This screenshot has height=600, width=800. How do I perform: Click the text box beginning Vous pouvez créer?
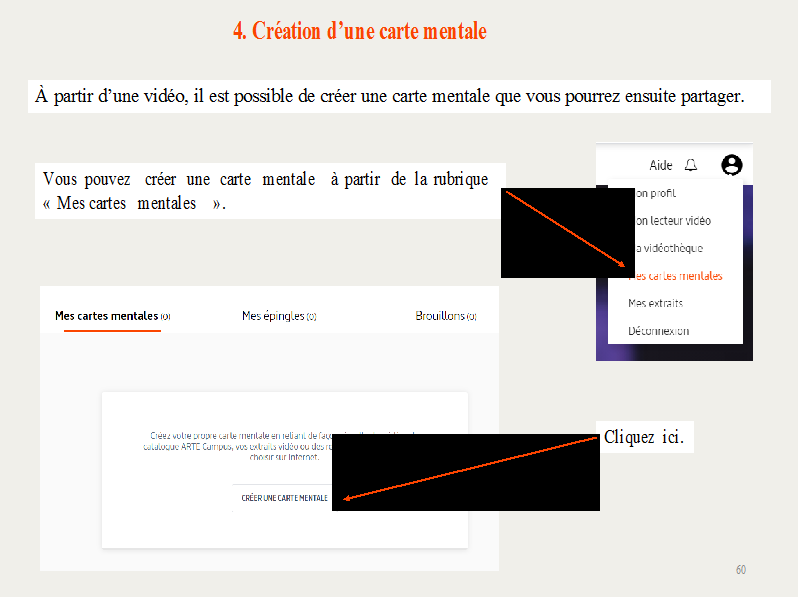pyautogui.click(x=265, y=190)
